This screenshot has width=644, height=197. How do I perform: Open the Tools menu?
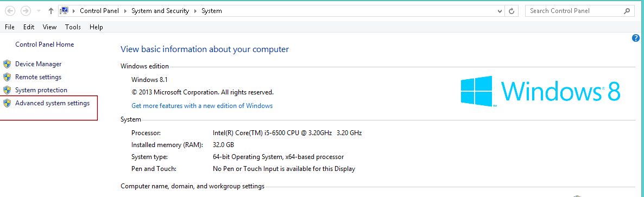point(73,27)
